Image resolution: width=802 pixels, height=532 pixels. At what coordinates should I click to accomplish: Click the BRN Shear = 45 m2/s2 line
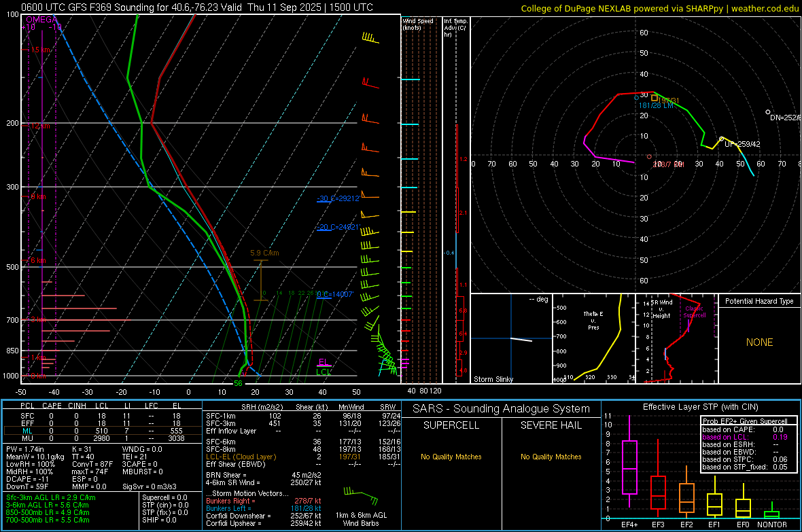(x=264, y=475)
